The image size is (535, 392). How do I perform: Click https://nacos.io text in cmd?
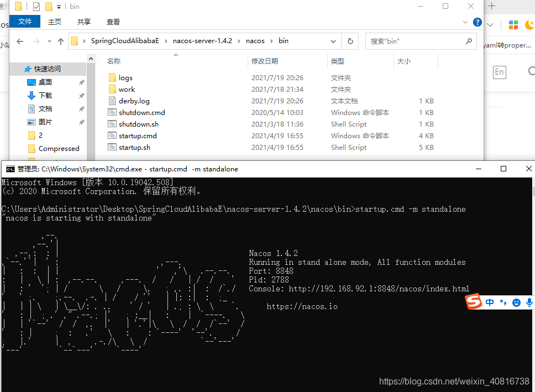(302, 307)
